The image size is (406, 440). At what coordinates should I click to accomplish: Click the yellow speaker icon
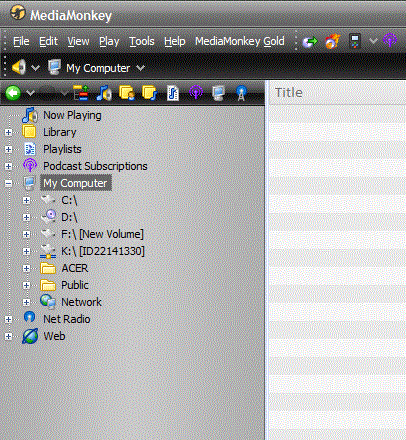(19, 67)
